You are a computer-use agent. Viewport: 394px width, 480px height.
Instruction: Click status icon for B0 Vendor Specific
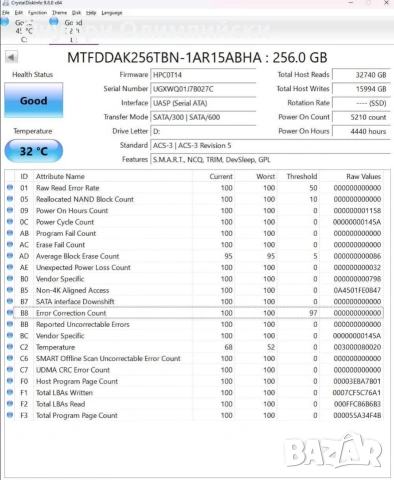click(10, 278)
